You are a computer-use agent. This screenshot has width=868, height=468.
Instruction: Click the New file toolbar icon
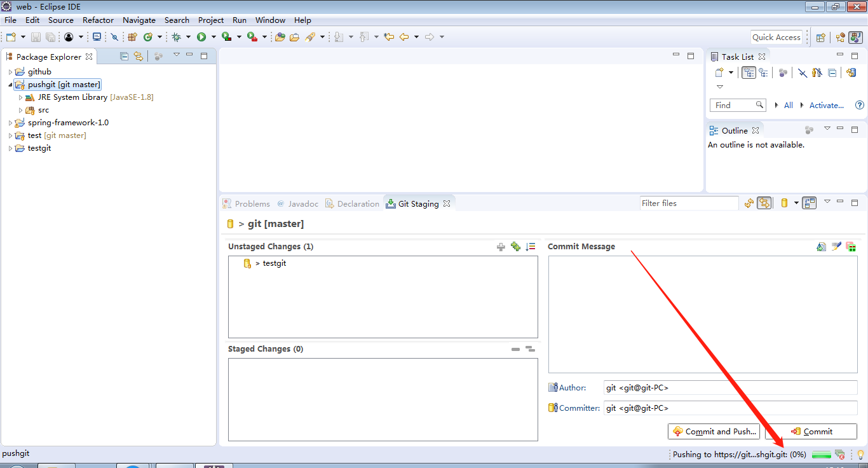point(11,37)
